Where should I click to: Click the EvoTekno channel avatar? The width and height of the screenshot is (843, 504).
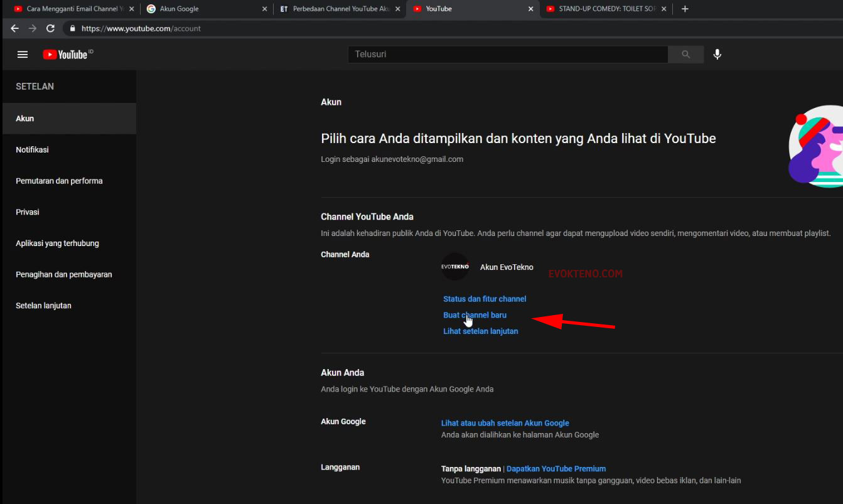455,267
